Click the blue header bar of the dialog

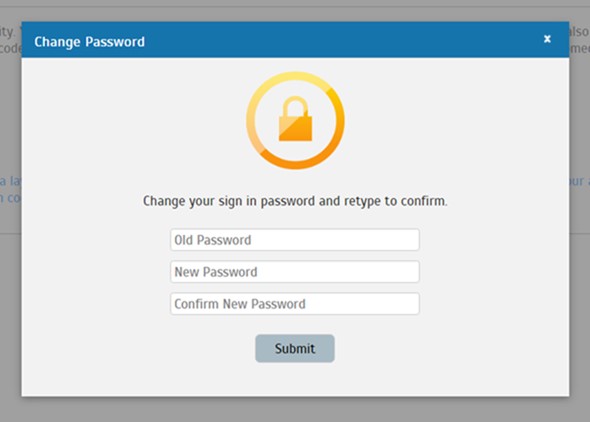pos(295,39)
